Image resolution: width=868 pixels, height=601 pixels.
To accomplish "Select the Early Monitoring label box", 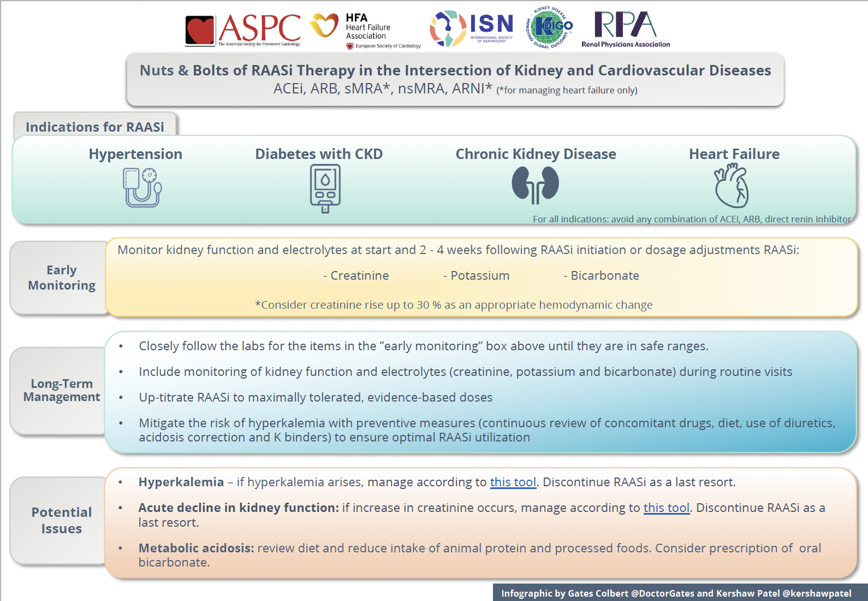I will (x=61, y=278).
